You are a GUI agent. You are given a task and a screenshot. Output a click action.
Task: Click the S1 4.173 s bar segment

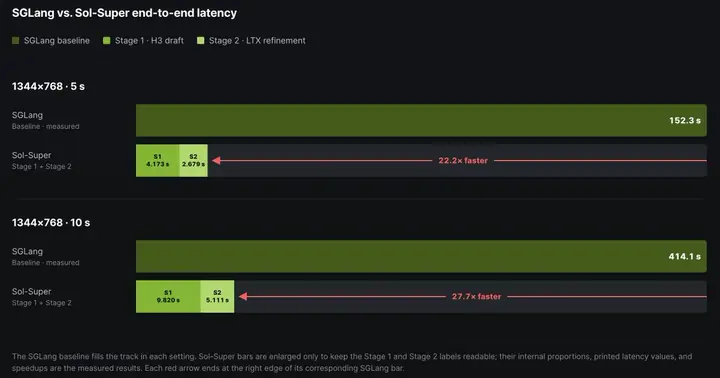pos(158,160)
